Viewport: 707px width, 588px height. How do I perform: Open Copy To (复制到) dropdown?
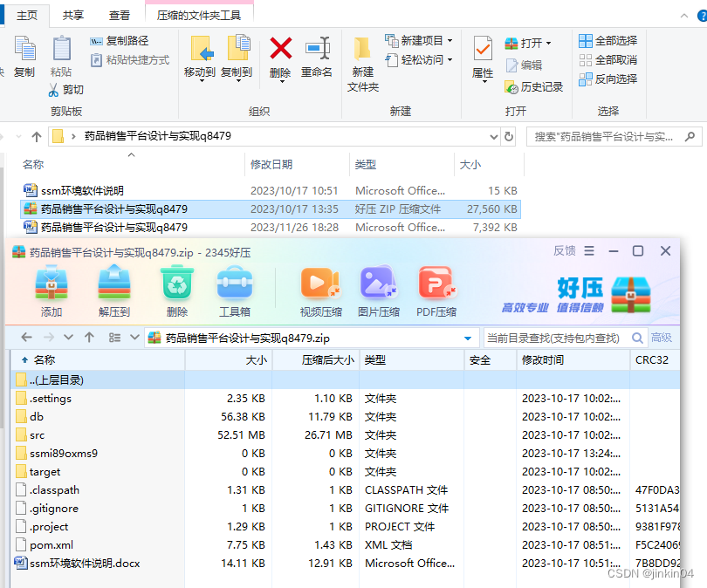[x=238, y=81]
